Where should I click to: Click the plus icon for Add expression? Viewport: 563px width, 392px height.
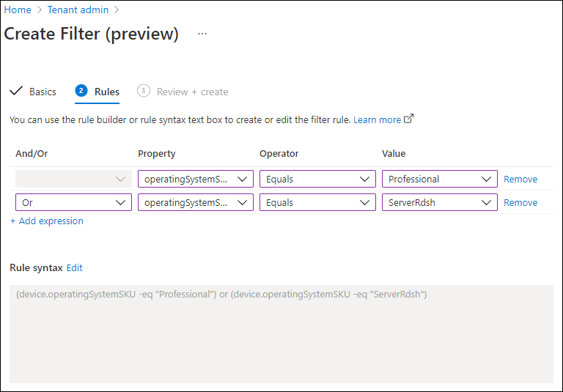click(x=13, y=221)
